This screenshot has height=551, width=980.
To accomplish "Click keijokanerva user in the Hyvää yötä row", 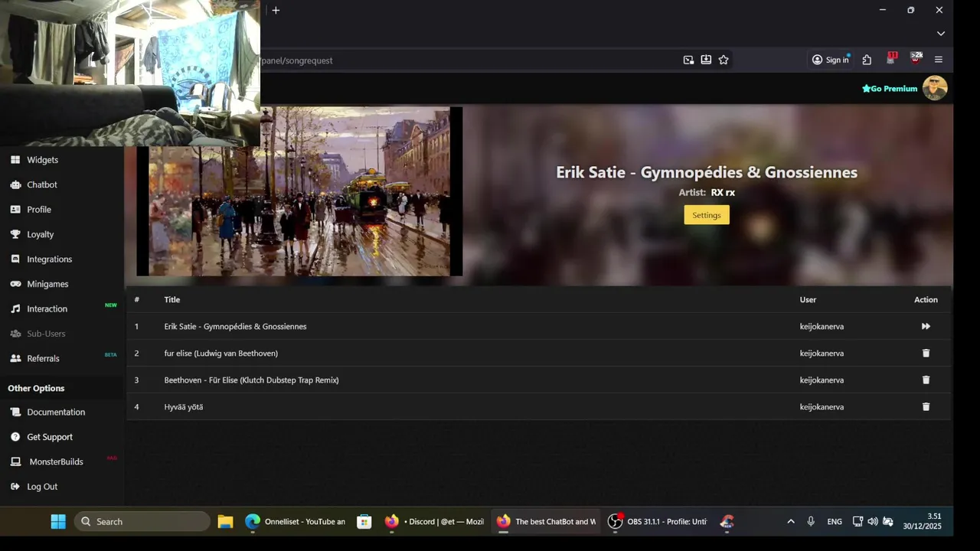I will (822, 406).
